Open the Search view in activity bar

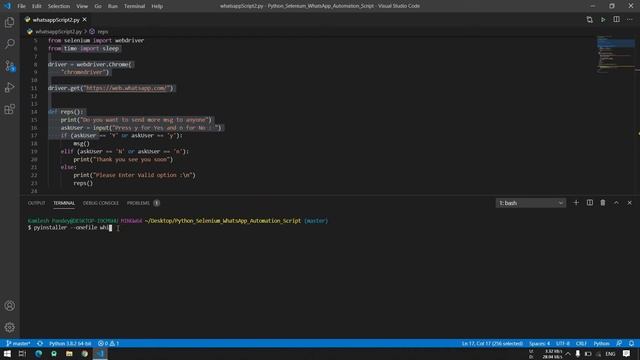(x=9, y=44)
